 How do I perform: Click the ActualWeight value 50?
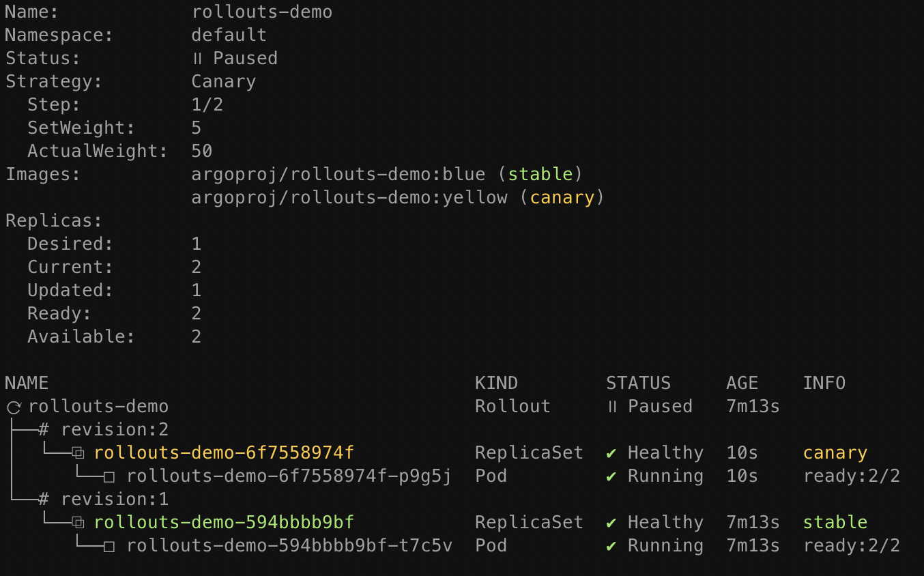(x=202, y=152)
